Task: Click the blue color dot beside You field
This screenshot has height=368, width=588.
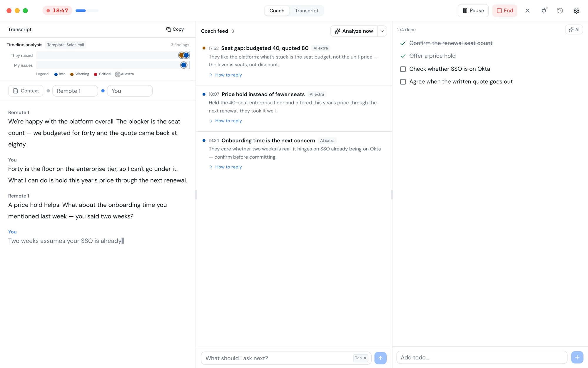Action: tap(103, 91)
